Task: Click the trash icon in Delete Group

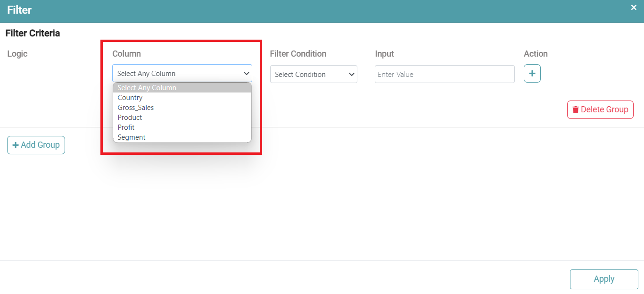Action: (x=575, y=109)
